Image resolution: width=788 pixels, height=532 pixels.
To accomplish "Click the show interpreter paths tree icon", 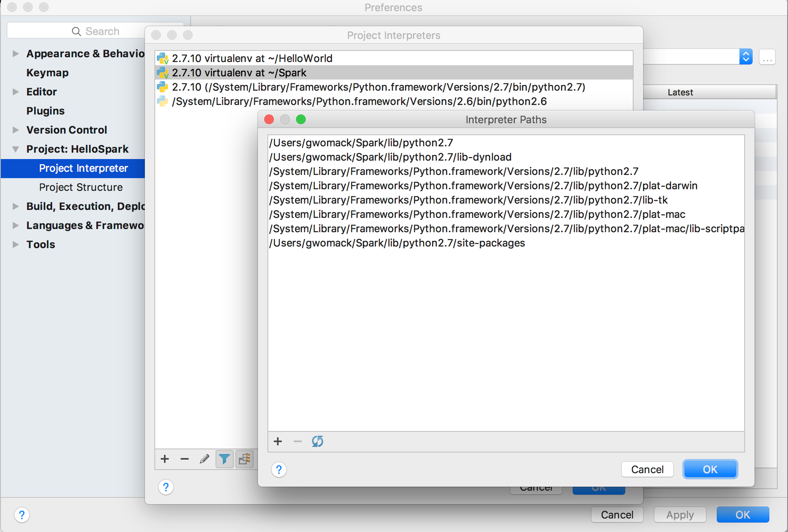I will (x=244, y=459).
